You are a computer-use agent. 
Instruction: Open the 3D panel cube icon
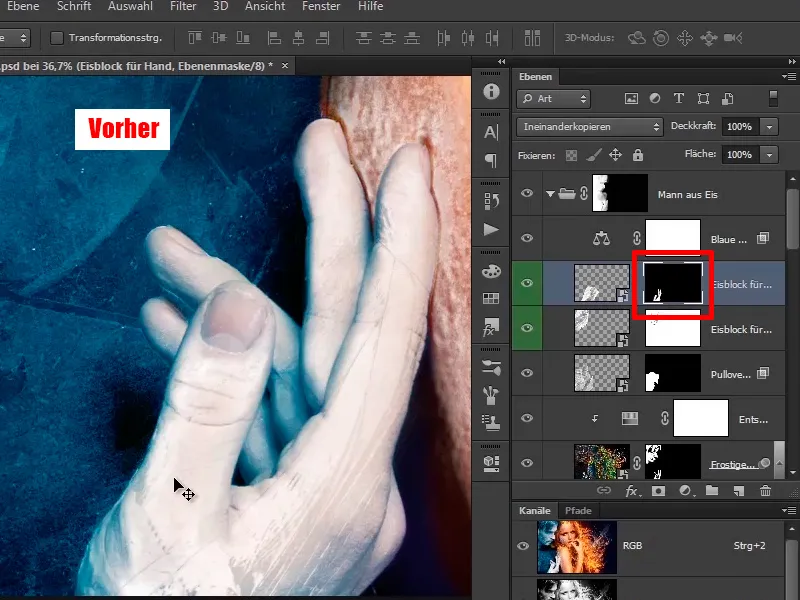coord(491,463)
